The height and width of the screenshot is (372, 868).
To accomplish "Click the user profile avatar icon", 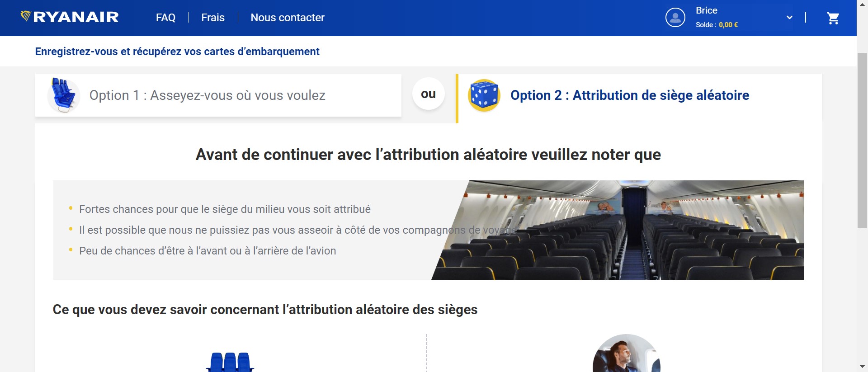I will pyautogui.click(x=675, y=18).
